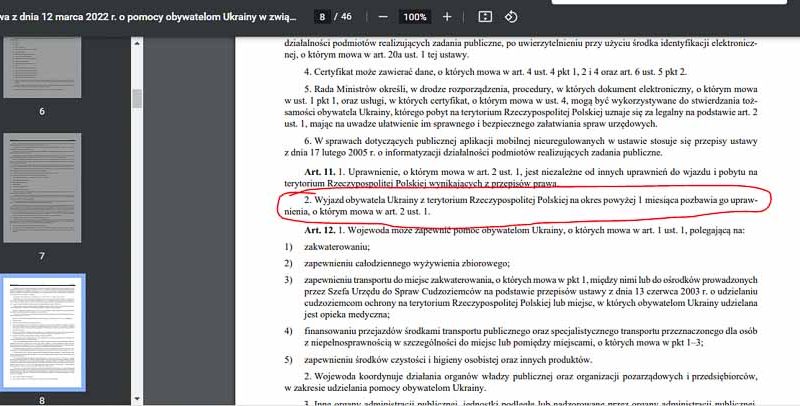Click list item '2) zapewnieniu całodziennego wyżywienia zbiorowego'
The height and width of the screenshot is (406, 800).
[397, 264]
